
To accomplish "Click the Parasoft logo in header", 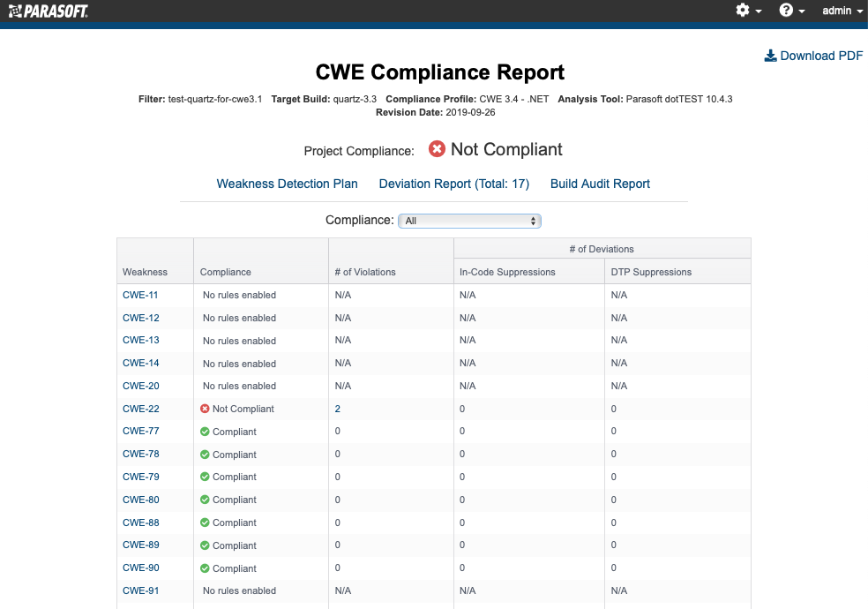I will click(x=49, y=11).
